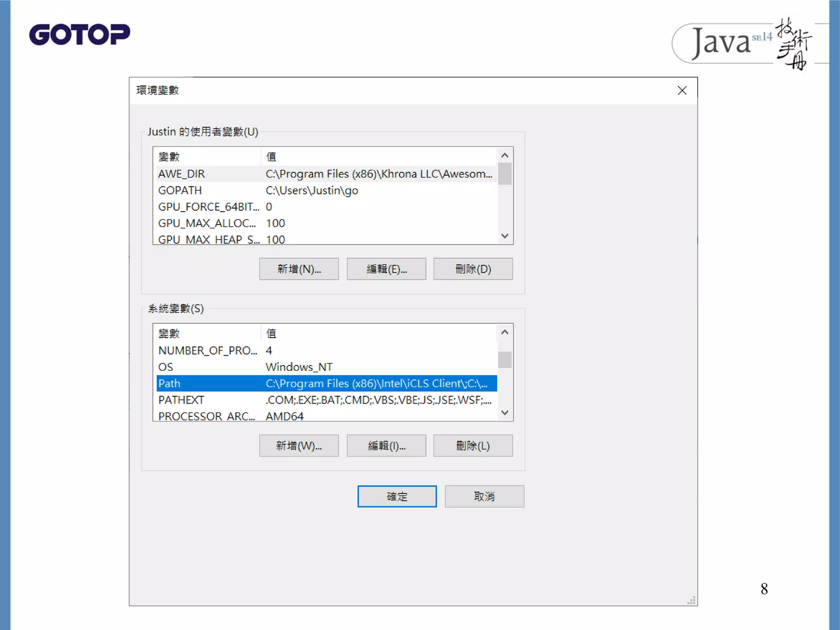Click the system variables scrollbar thumb
Screen dimensions: 840x630
(x=504, y=360)
